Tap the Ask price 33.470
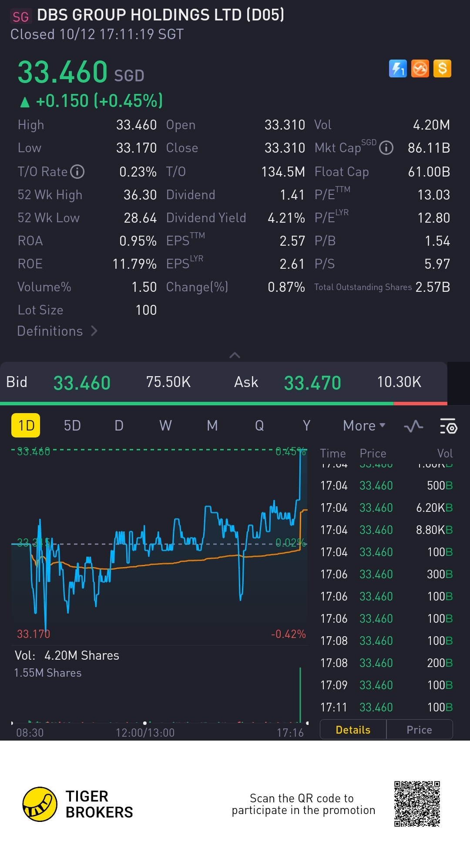470x868 pixels. tap(312, 383)
